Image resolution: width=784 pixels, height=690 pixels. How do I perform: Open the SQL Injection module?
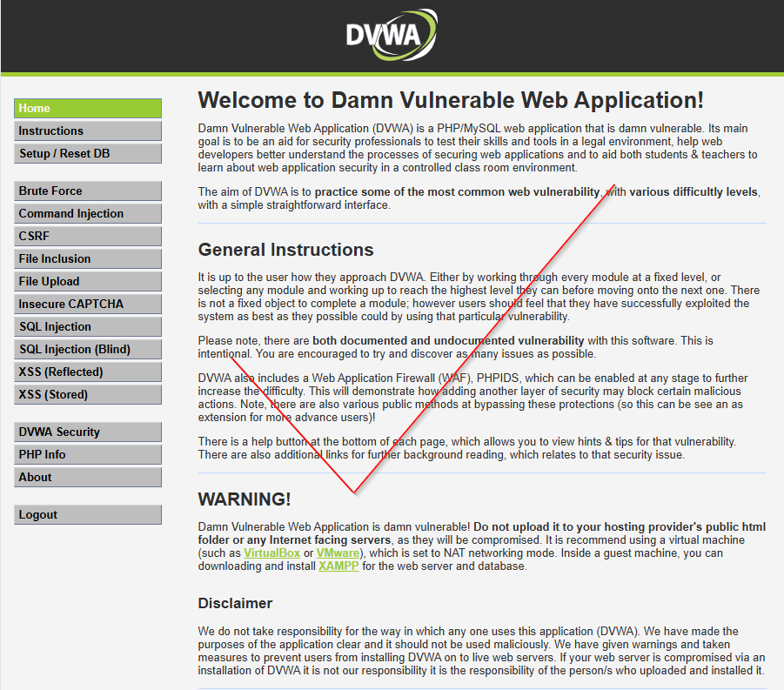tap(88, 326)
